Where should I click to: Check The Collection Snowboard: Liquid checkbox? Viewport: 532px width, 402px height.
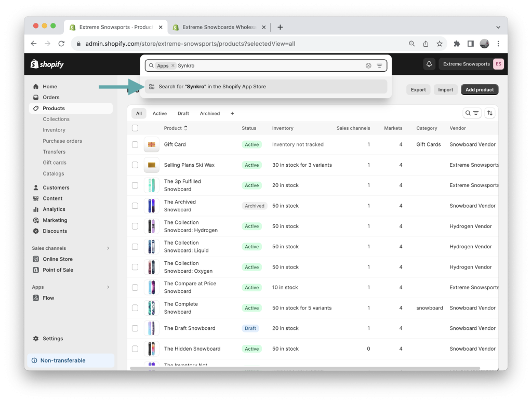[135, 247]
